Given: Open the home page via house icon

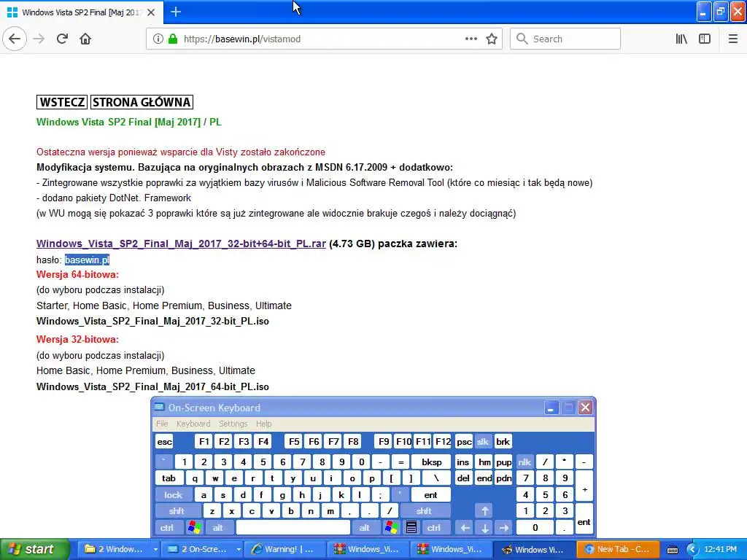Looking at the screenshot, I should click(85, 39).
